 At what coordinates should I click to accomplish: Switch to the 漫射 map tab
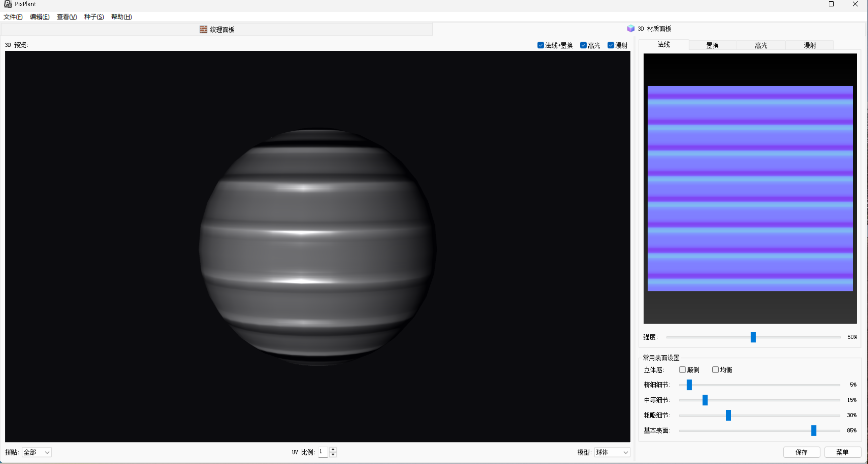(809, 45)
